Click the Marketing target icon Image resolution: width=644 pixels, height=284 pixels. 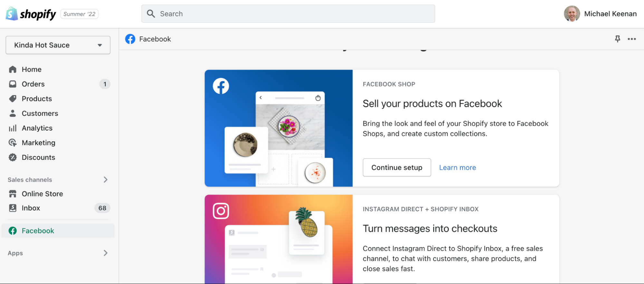(x=13, y=142)
